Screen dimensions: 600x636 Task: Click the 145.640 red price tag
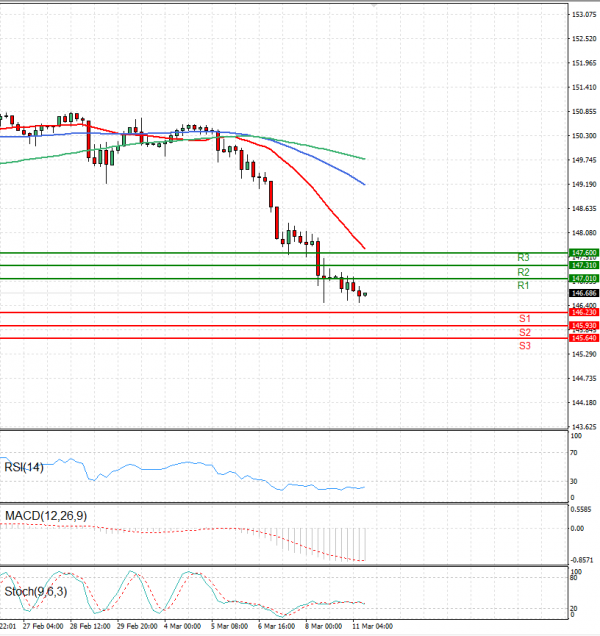tap(583, 338)
